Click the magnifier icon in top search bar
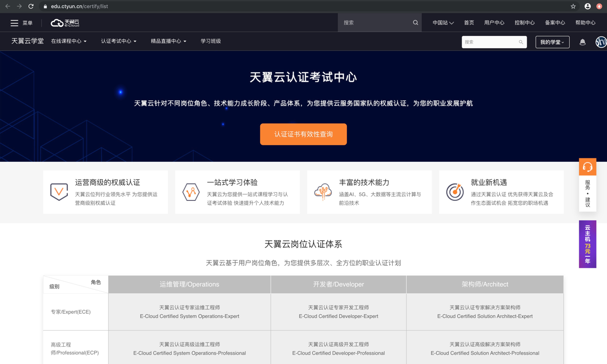The image size is (607, 364). tap(415, 22)
